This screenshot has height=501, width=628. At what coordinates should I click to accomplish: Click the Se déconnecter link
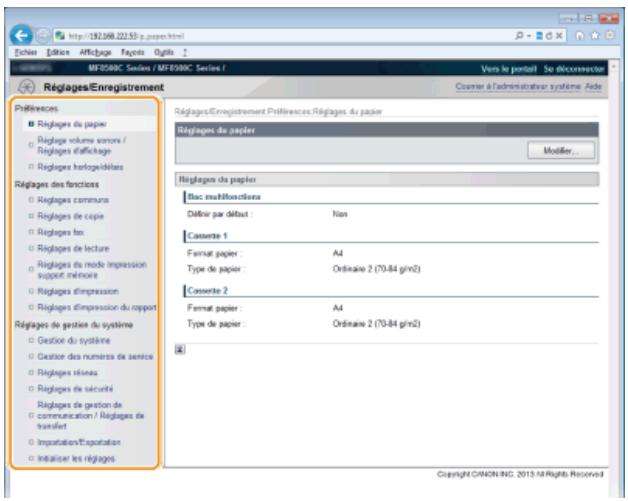point(574,69)
